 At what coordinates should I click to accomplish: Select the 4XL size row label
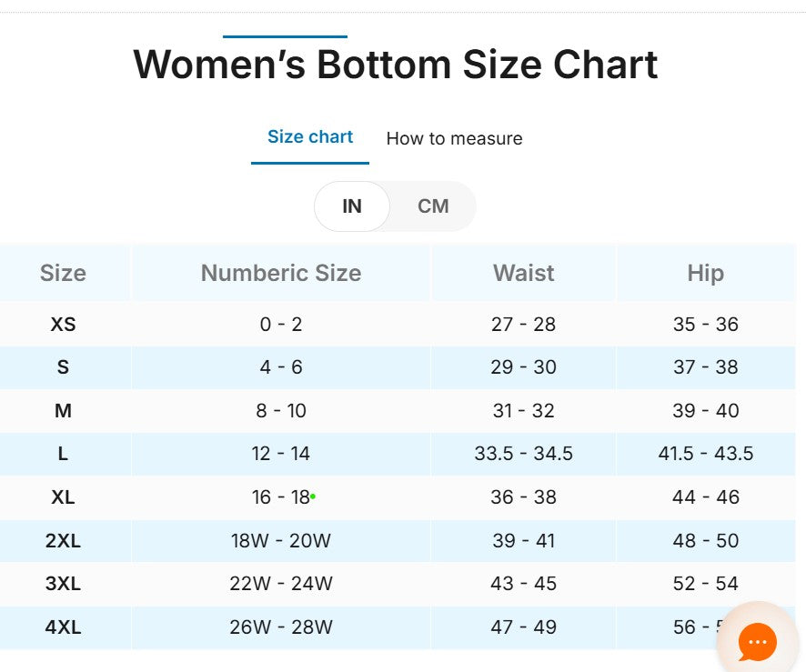63,627
